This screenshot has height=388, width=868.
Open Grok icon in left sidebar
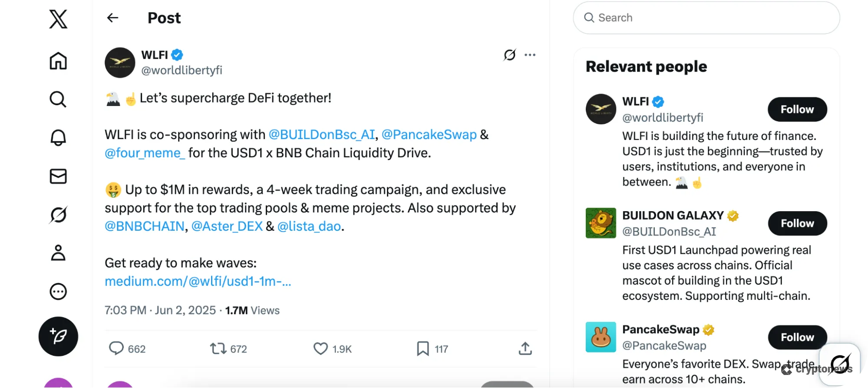tap(58, 215)
